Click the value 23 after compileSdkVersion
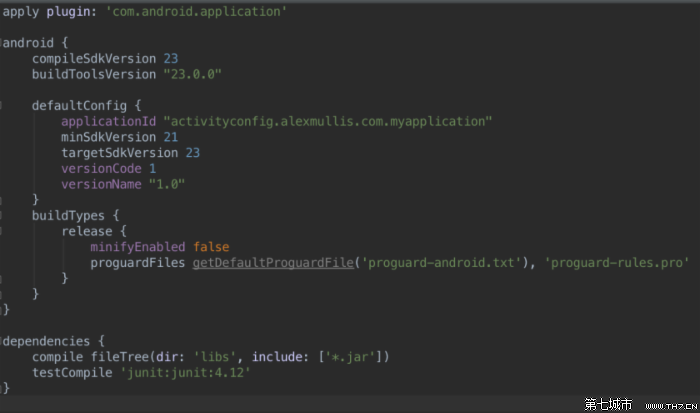 (x=171, y=58)
